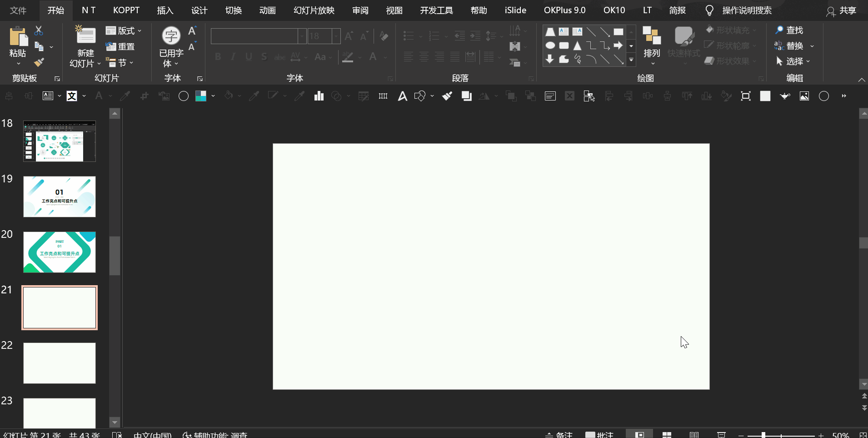
Task: Open the 排列 Arrange menu
Action: (652, 46)
